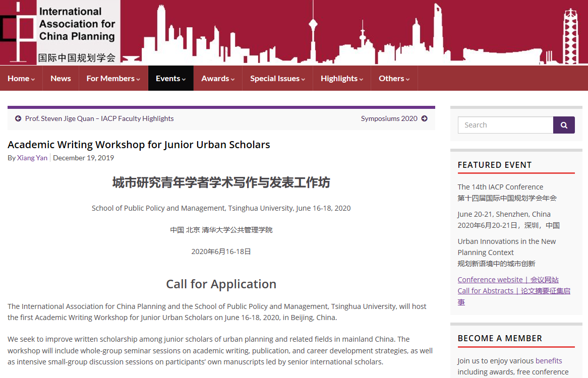Click text The 14th IACP Conference
The height and width of the screenshot is (378, 588).
[500, 186]
